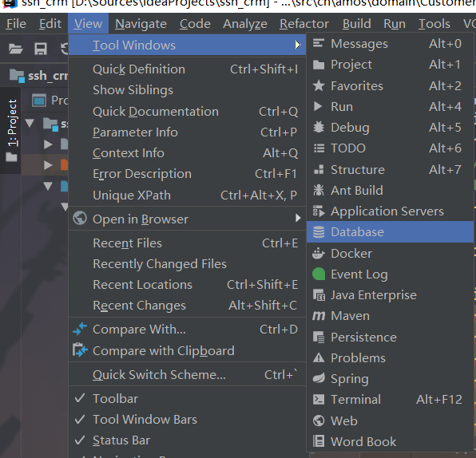Screen dimensions: 476x458
Task: Expand the Tool Windows submenu arrow
Action: click(x=298, y=45)
